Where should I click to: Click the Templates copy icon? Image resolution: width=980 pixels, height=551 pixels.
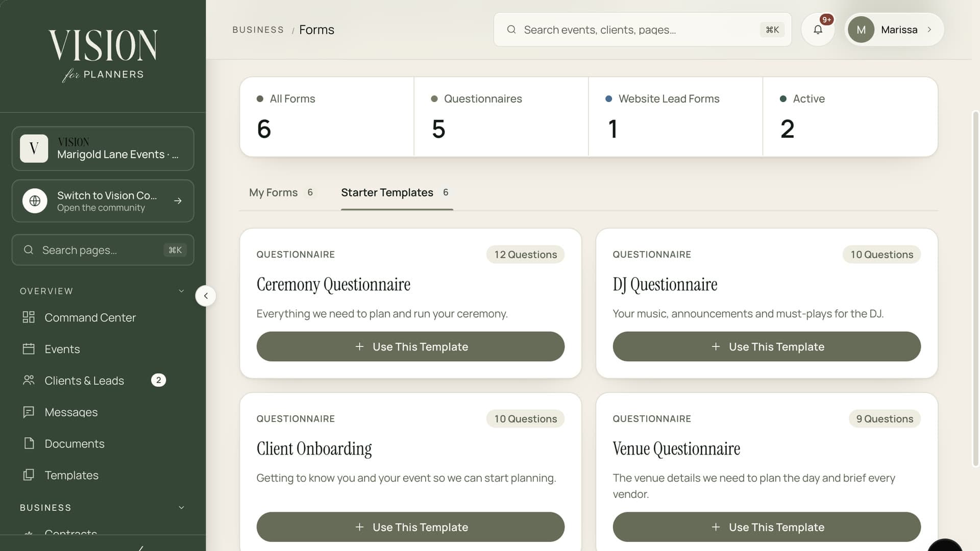(x=29, y=475)
